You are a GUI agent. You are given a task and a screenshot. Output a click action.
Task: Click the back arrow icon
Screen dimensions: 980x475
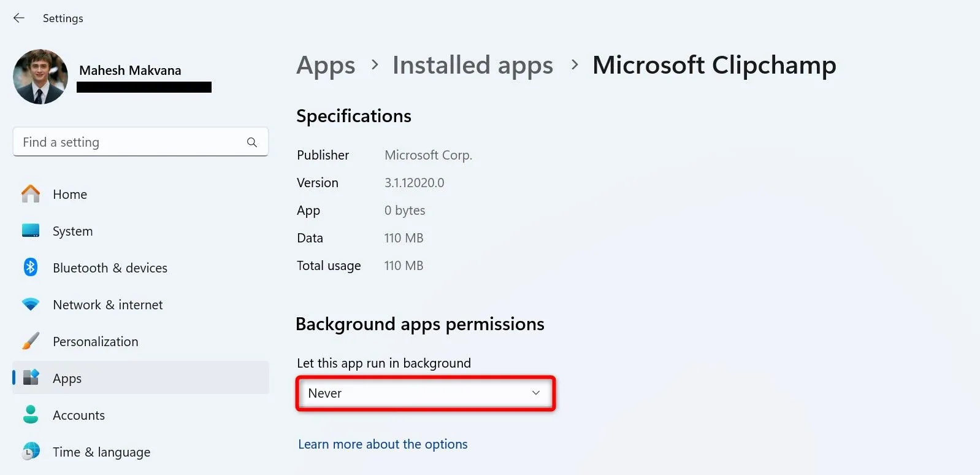tap(19, 18)
